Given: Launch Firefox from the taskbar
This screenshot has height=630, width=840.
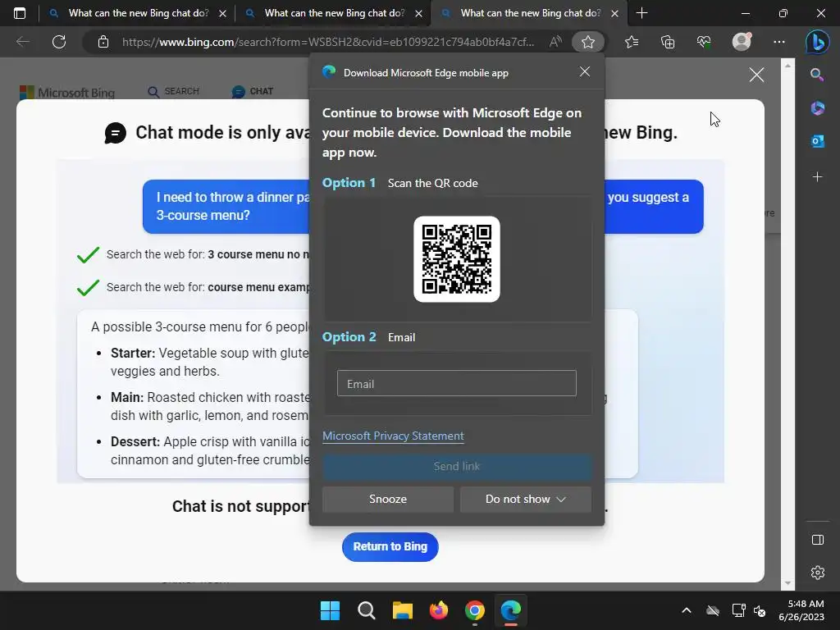Looking at the screenshot, I should (x=439, y=610).
